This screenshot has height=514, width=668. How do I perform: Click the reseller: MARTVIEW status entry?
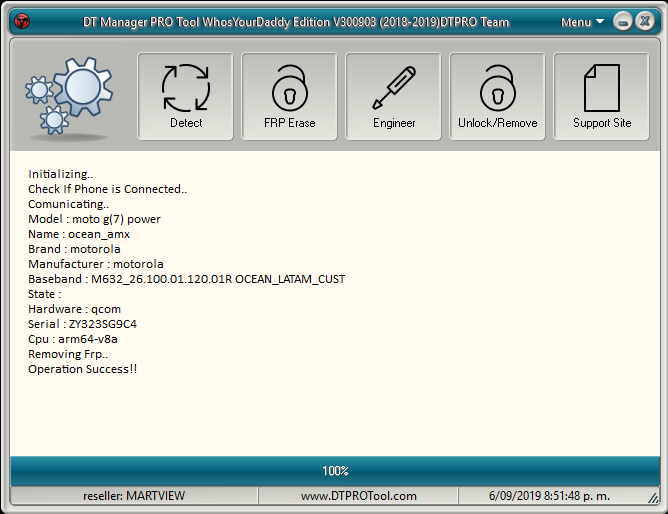coord(134,496)
